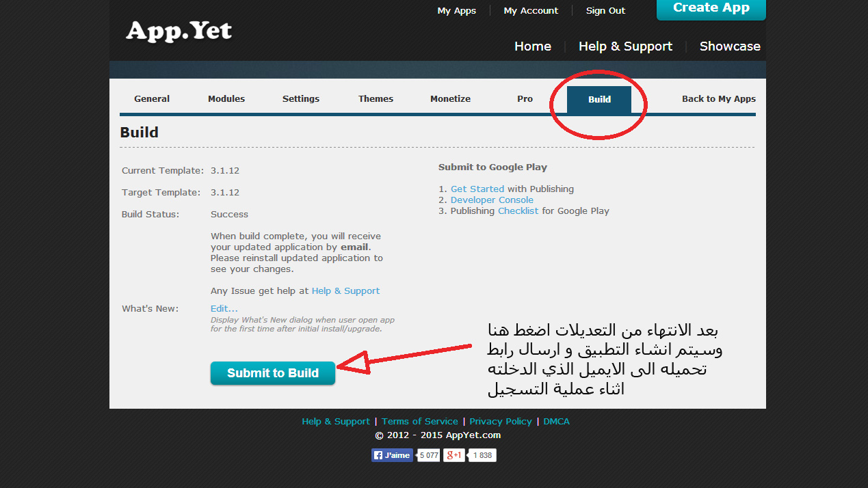Click the Google +1 button
868x488 pixels.
click(x=454, y=455)
